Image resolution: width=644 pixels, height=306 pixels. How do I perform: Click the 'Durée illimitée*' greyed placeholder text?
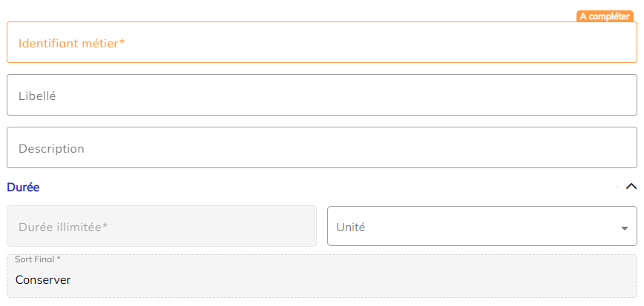[x=63, y=227]
